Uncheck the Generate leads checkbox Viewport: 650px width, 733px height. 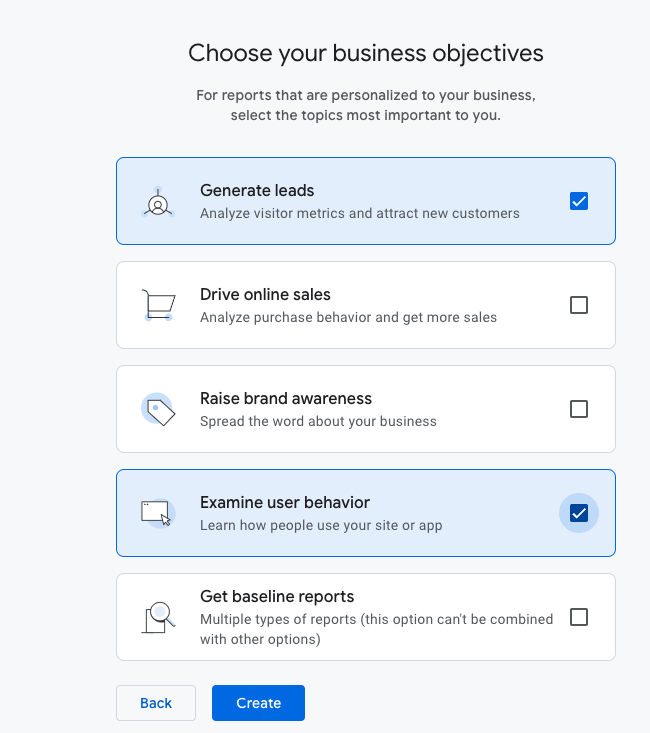[x=579, y=201]
